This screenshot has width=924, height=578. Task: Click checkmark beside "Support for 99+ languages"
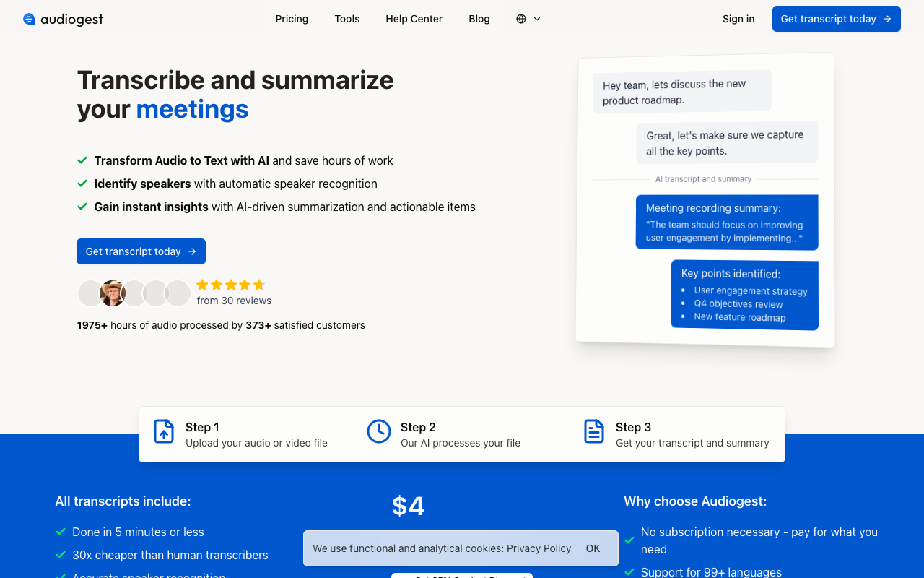point(629,572)
